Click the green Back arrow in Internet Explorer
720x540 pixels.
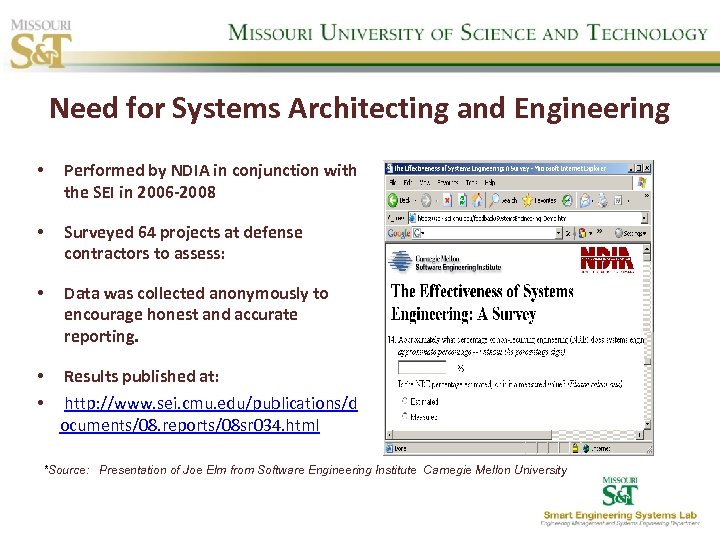393,200
